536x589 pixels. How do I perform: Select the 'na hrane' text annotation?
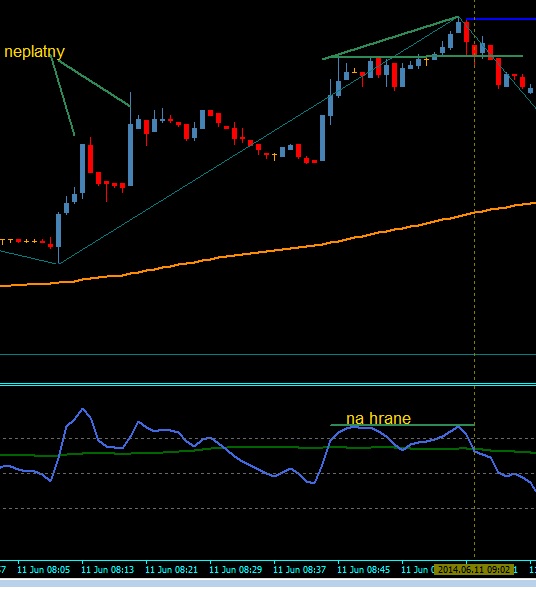click(x=378, y=418)
